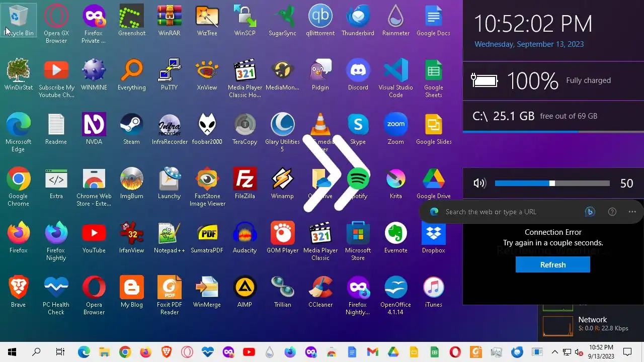The image size is (644, 362).
Task: Open the NVDA desktop shortcut
Action: tap(94, 129)
